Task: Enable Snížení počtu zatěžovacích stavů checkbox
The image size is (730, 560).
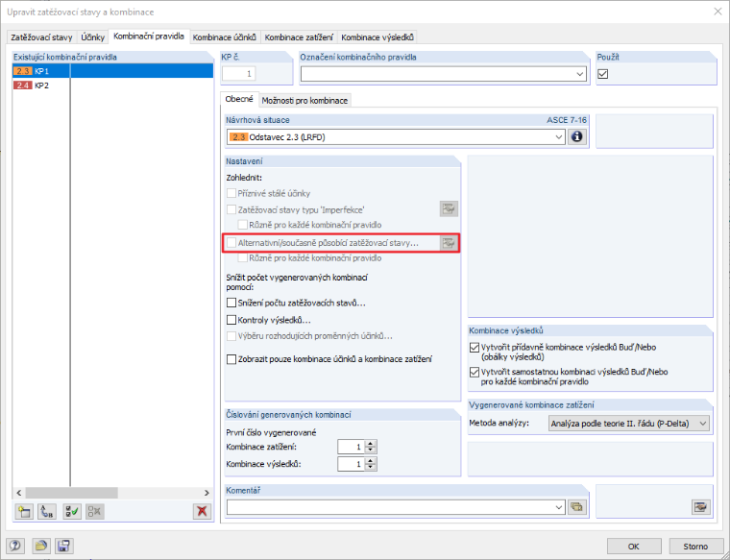Action: coord(231,303)
